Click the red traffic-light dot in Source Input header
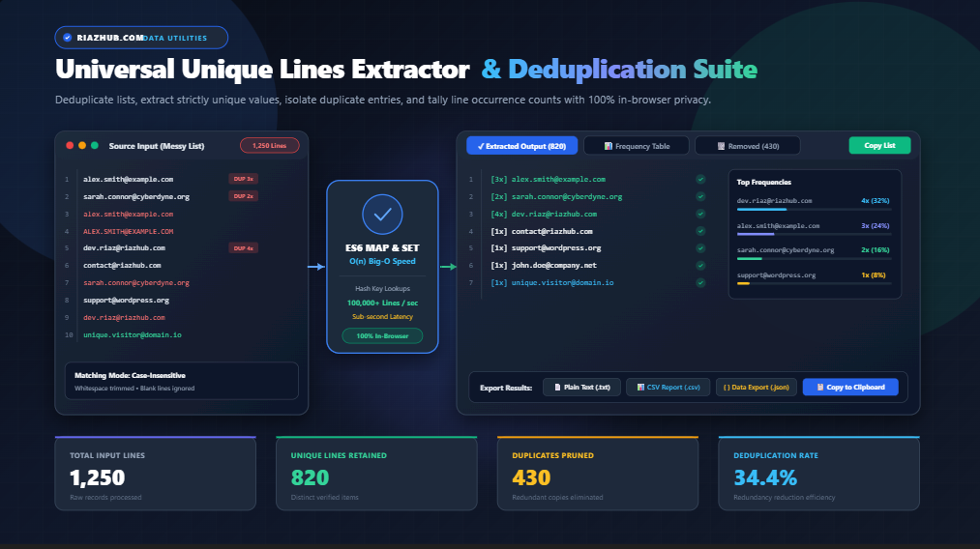 tap(70, 146)
